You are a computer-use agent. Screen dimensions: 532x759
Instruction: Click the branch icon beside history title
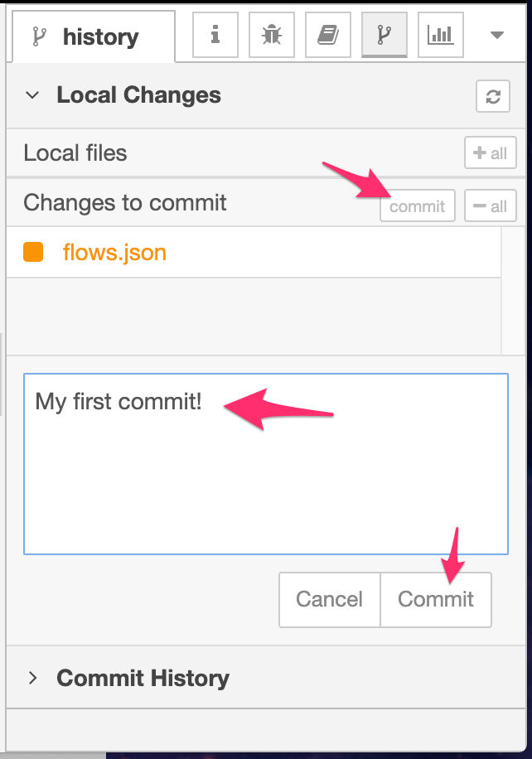39,36
